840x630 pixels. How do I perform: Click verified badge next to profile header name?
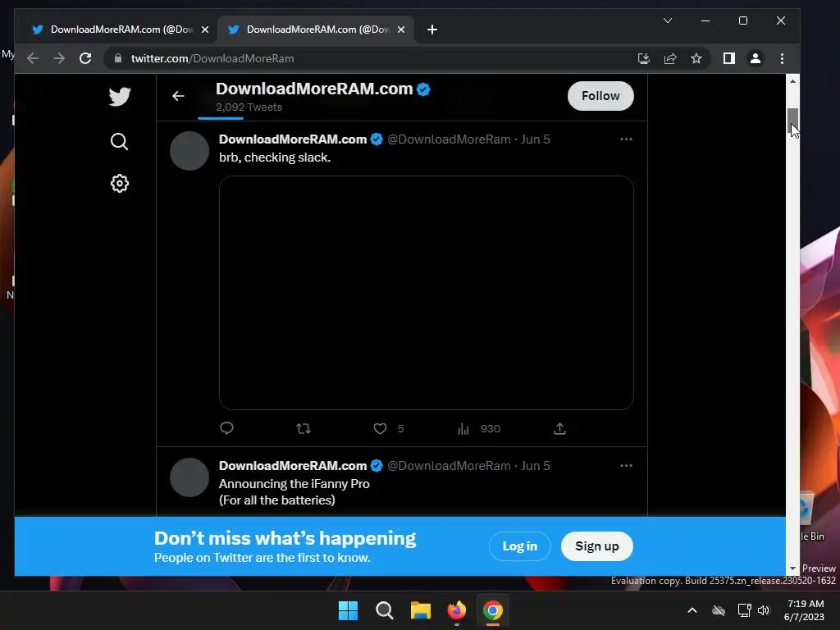click(x=423, y=89)
